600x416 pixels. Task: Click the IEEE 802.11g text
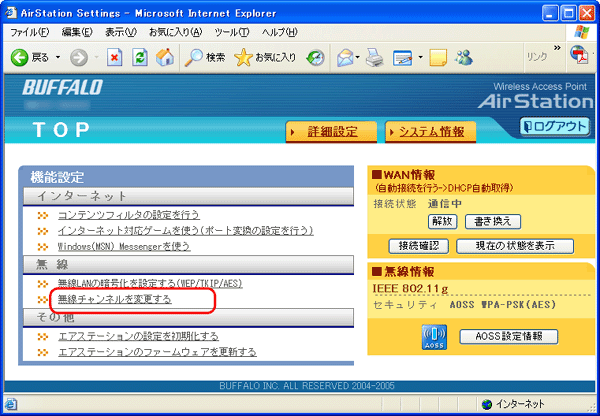tap(410, 289)
